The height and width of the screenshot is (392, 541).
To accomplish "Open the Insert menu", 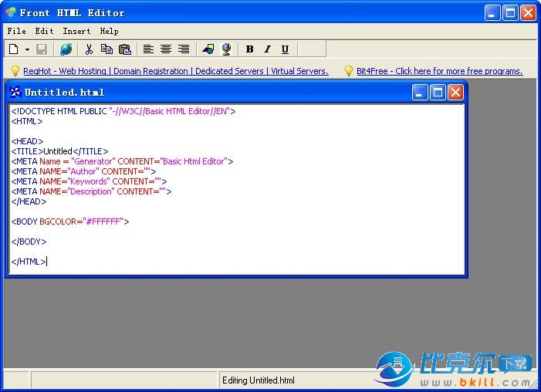I will click(x=76, y=31).
